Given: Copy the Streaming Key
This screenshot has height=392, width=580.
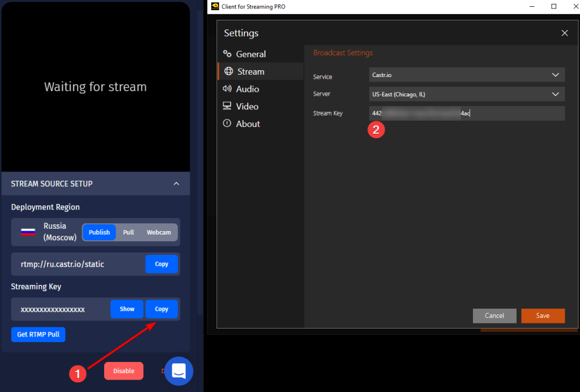Looking at the screenshot, I should click(x=161, y=309).
